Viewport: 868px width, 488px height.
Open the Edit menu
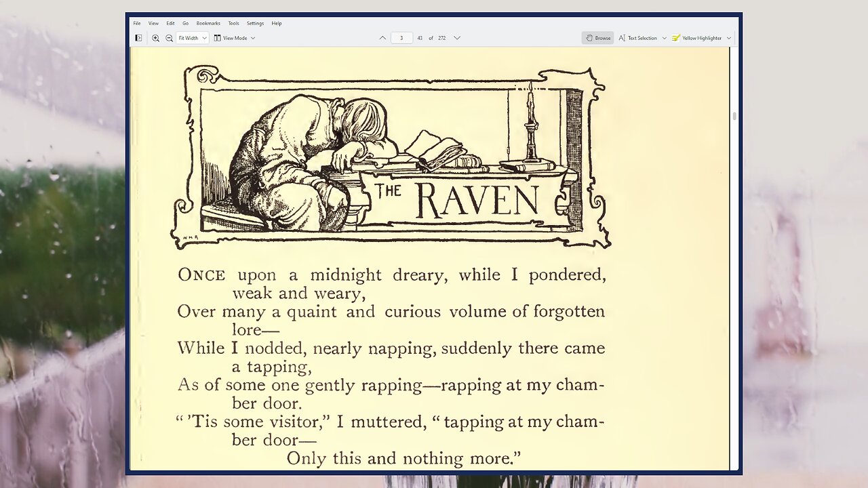coord(170,23)
